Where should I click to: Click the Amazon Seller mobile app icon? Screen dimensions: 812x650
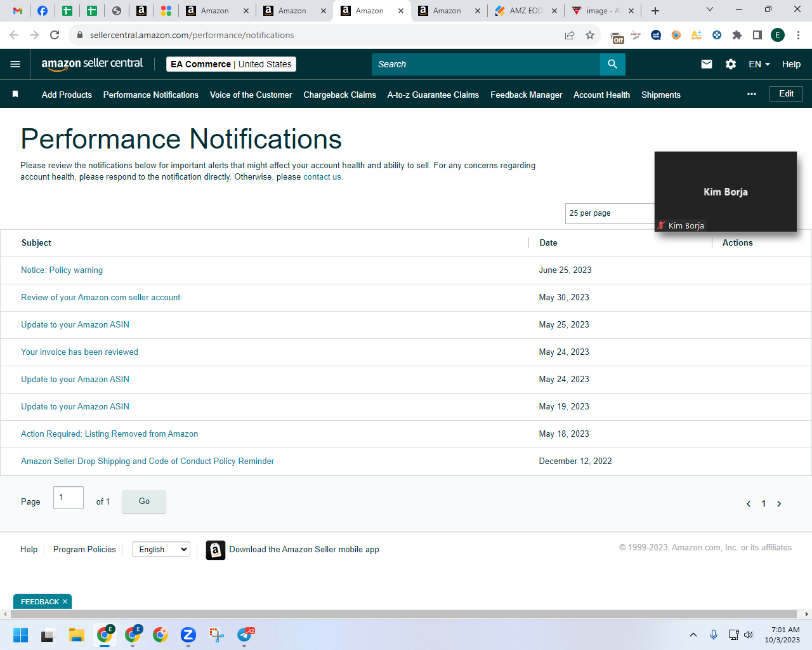click(216, 550)
